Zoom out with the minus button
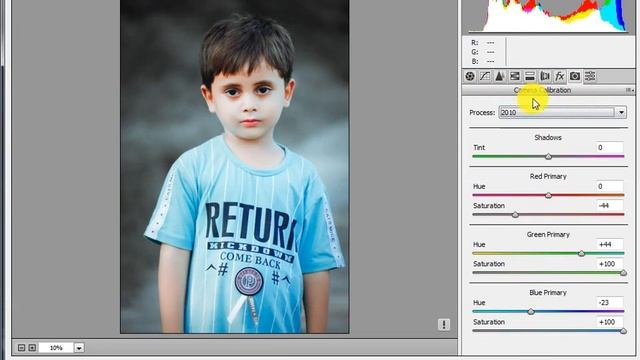The width and height of the screenshot is (640, 360). click(22, 348)
